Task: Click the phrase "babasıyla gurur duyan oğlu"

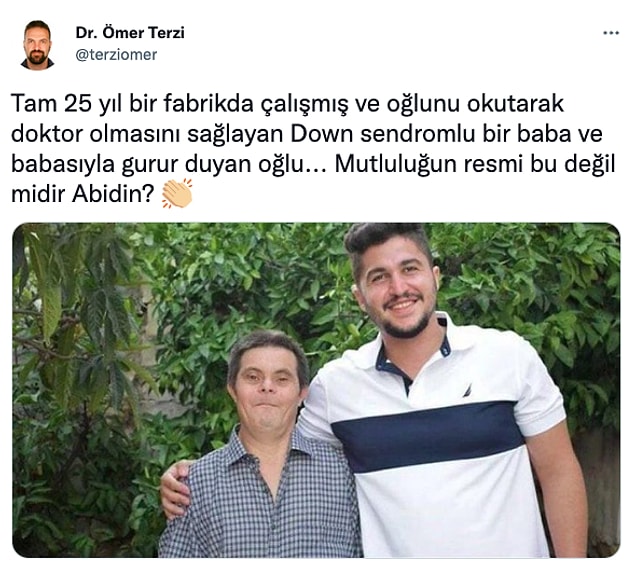Action: click(157, 164)
